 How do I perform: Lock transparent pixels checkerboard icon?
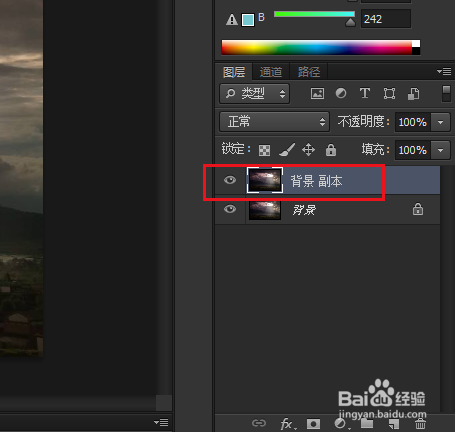pos(264,150)
